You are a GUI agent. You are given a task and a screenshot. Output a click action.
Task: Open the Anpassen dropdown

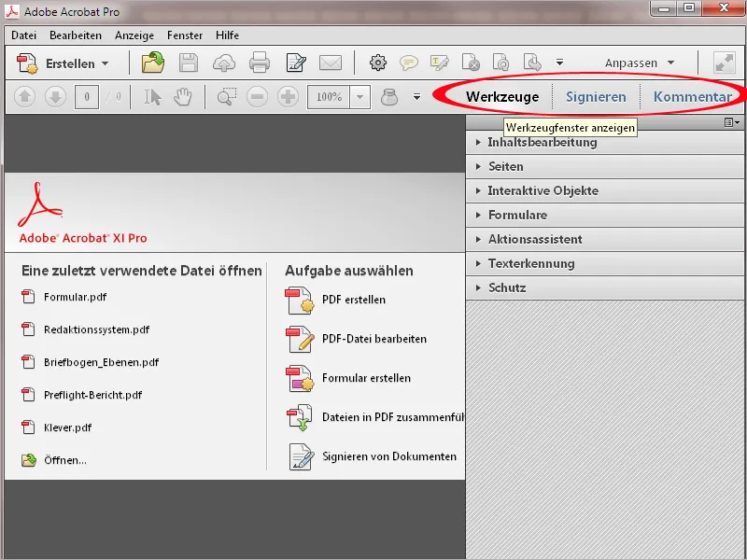640,63
